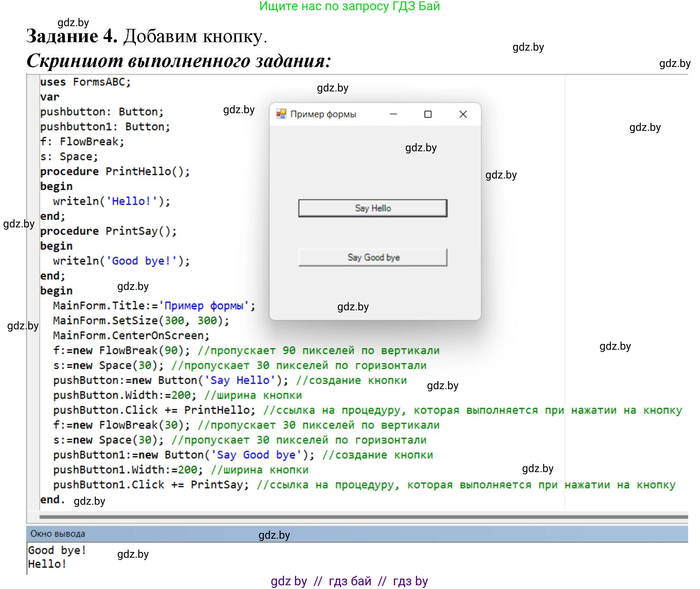The width and height of the screenshot is (700, 589).
Task: Click the 'procedure PrintSay();' code line
Action: (x=108, y=231)
